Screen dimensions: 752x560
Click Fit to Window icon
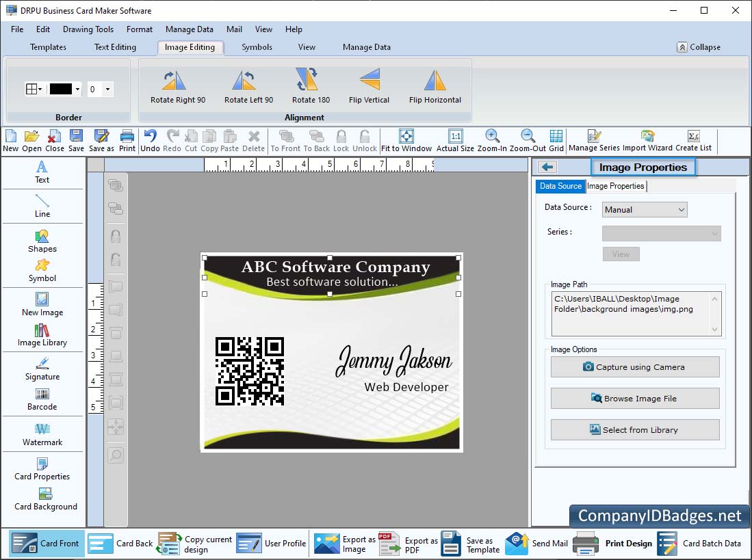click(x=406, y=141)
